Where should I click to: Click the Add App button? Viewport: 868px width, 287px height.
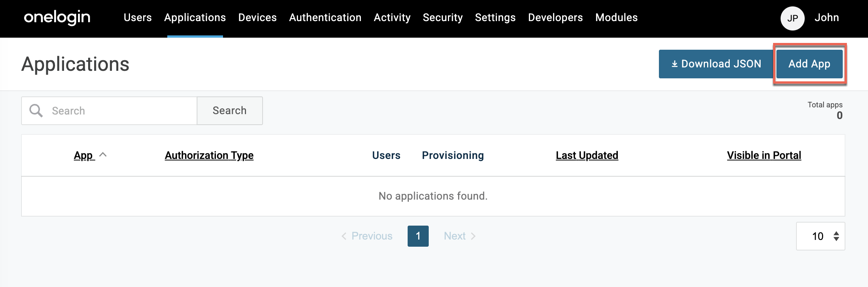[x=809, y=64]
